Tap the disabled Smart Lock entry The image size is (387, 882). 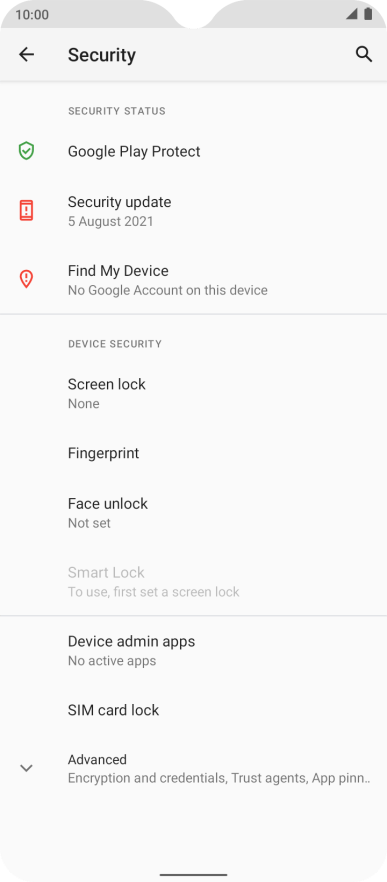coord(194,581)
